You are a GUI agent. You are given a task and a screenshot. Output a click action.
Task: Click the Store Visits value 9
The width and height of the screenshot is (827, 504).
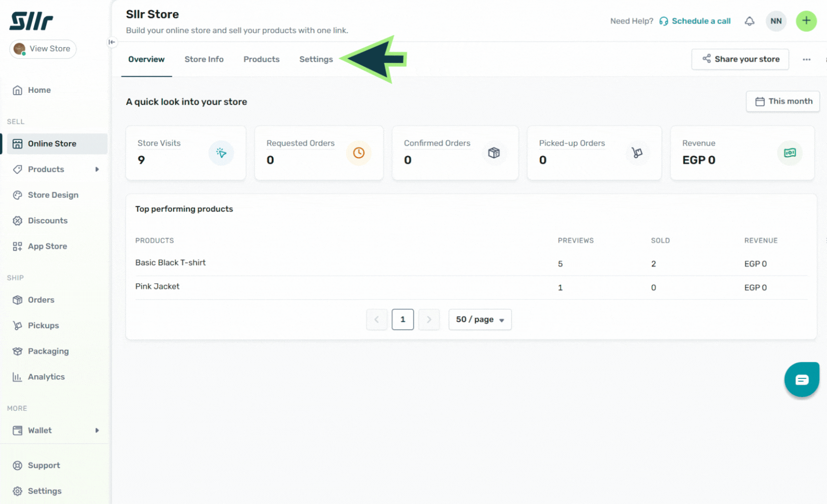pos(141,160)
